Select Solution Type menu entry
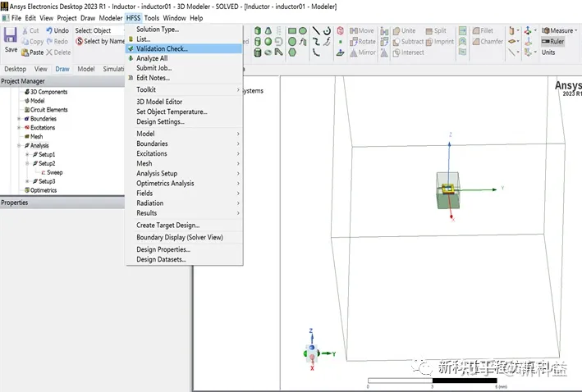This screenshot has width=582, height=392. pyautogui.click(x=184, y=30)
